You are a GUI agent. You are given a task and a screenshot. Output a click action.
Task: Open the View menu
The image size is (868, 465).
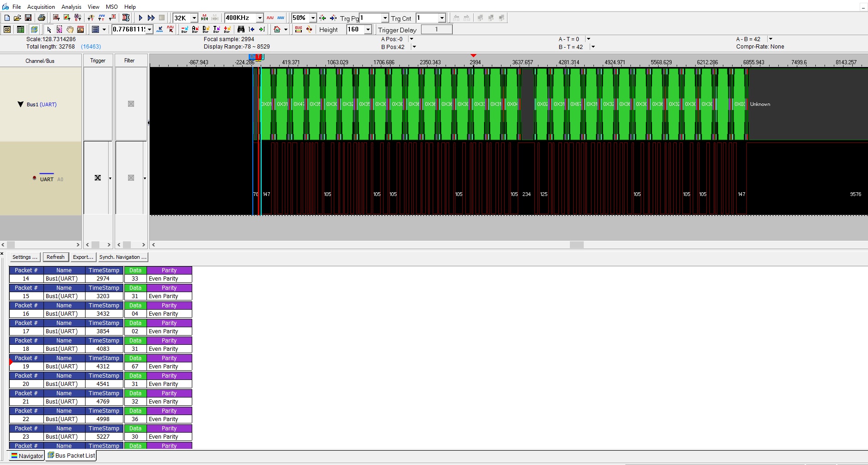[94, 7]
